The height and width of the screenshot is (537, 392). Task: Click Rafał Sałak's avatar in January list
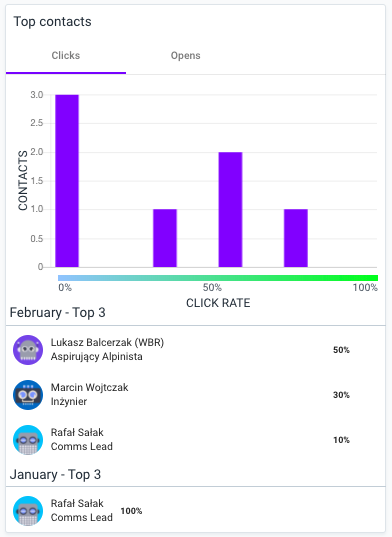tap(28, 511)
